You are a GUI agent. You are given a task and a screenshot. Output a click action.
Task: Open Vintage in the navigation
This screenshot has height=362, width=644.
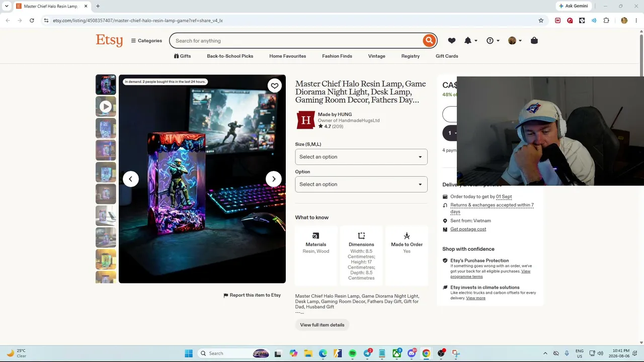pyautogui.click(x=377, y=56)
